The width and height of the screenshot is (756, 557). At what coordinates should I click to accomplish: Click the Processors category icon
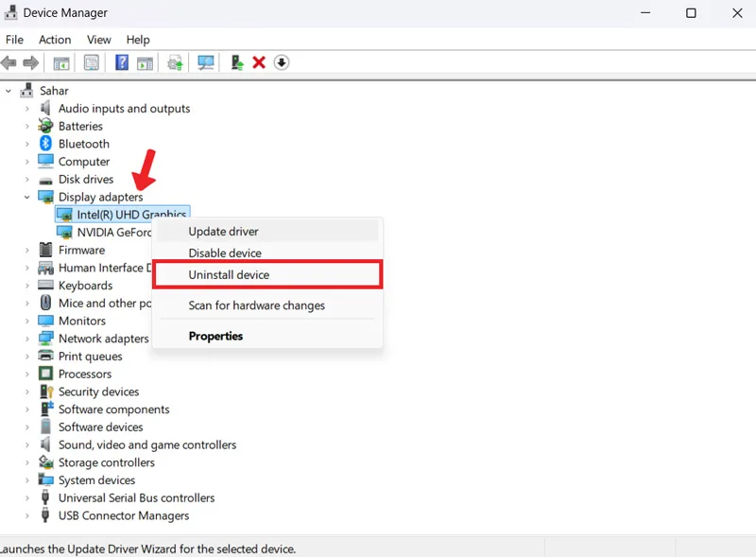click(x=45, y=374)
